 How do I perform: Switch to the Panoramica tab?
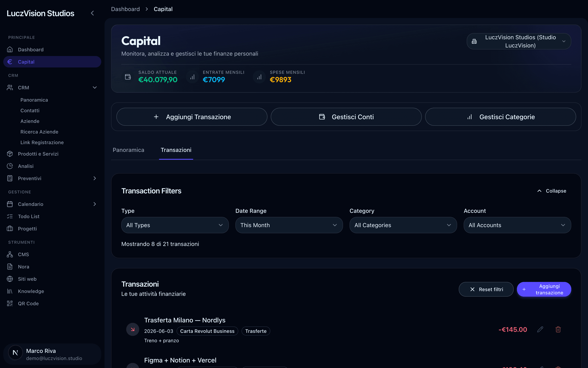(x=128, y=150)
